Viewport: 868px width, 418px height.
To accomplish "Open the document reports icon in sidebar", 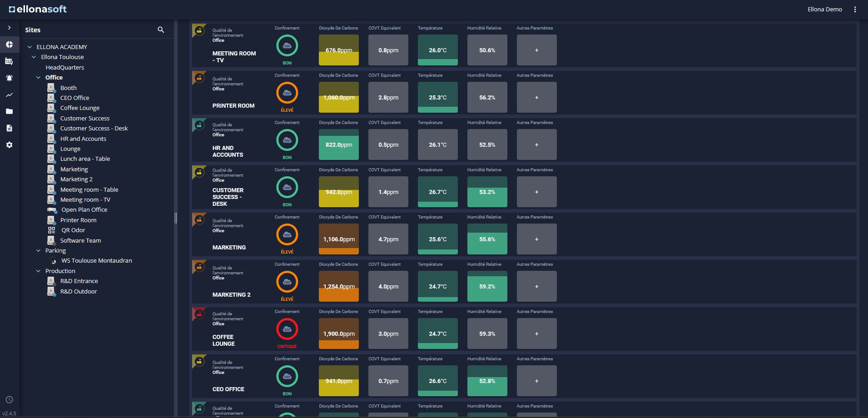I will tap(9, 128).
